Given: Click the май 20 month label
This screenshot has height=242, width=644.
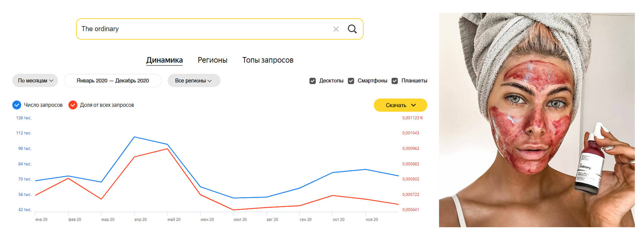Looking at the screenshot, I should [x=174, y=220].
